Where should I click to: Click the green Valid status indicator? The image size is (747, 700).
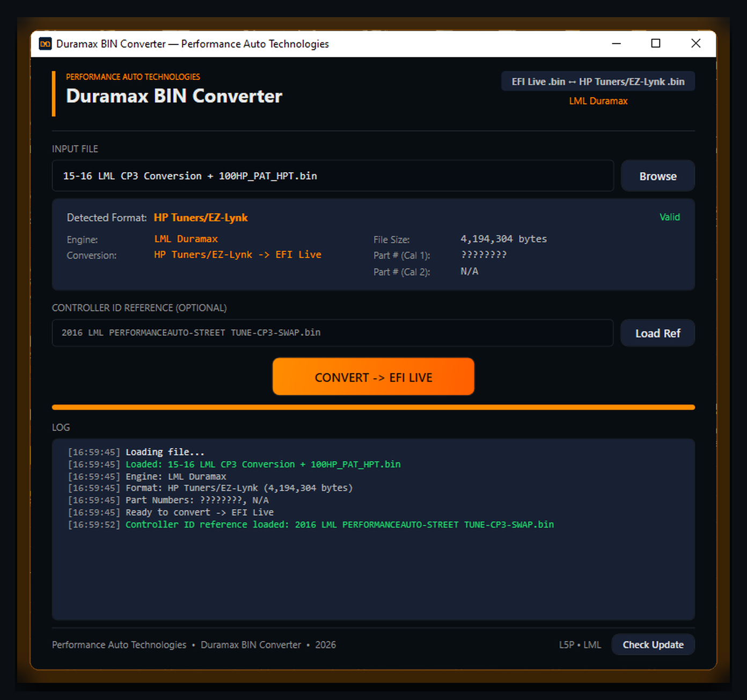click(670, 217)
